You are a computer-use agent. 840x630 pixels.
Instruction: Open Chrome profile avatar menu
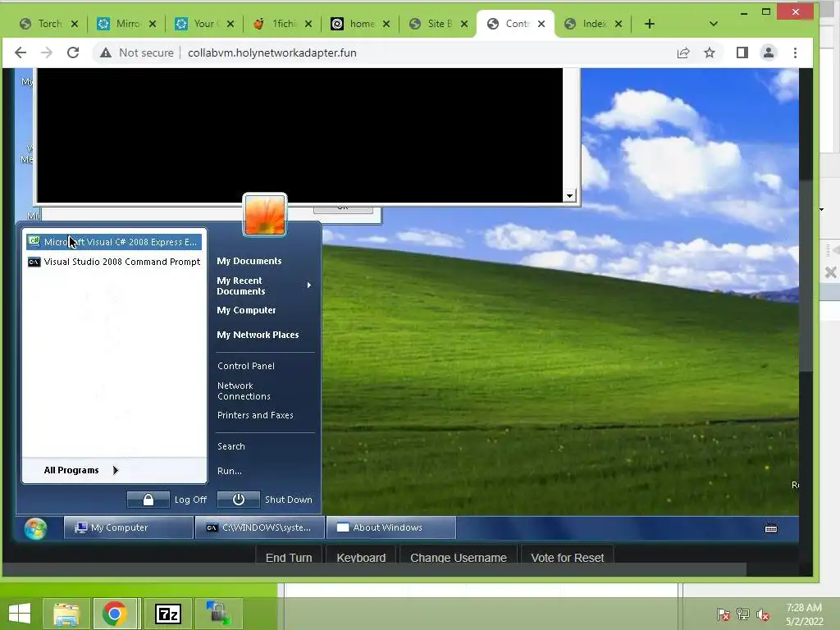tap(768, 52)
